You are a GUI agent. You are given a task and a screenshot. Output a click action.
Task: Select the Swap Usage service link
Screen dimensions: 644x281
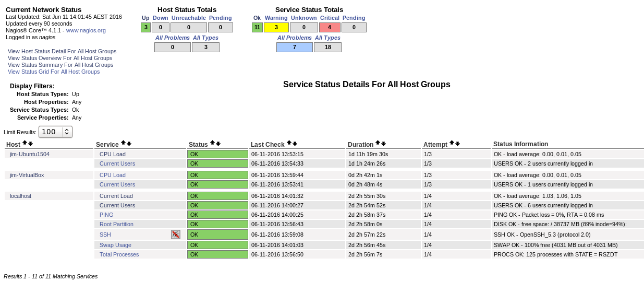(115, 245)
